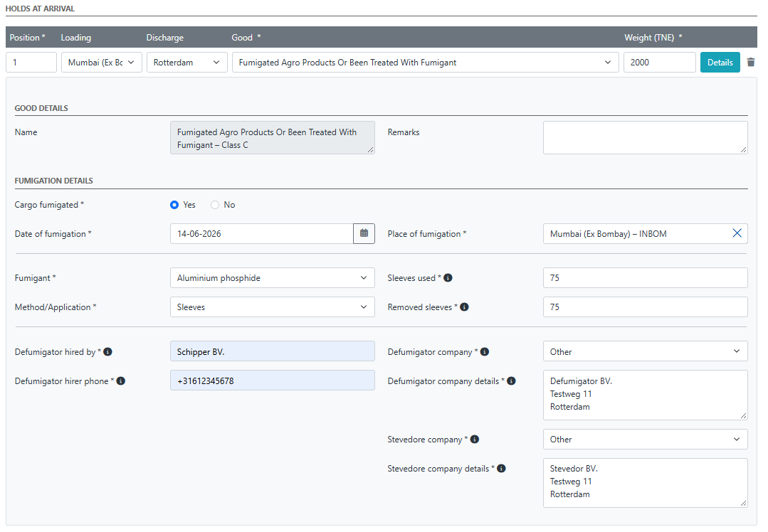
Task: Click the Details button
Action: (720, 62)
